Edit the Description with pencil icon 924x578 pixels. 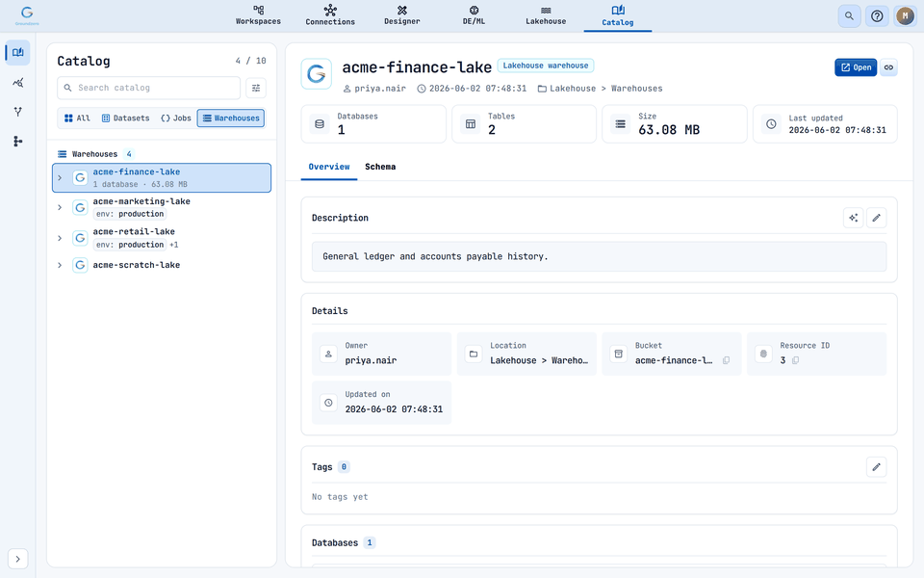point(876,218)
